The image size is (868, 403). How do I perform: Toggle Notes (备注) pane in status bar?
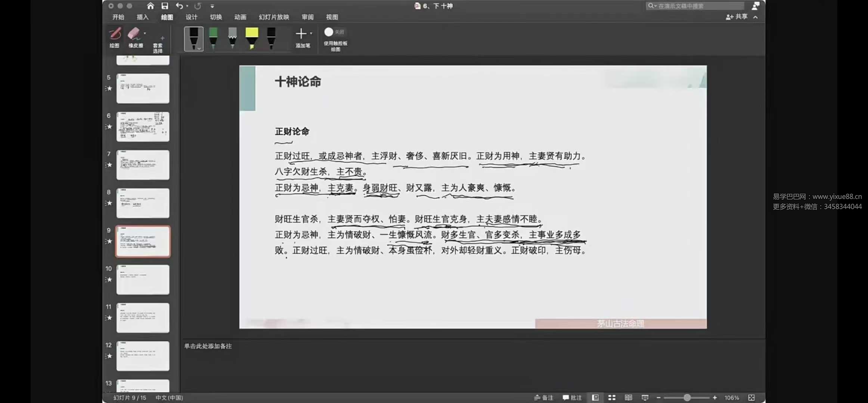click(544, 398)
